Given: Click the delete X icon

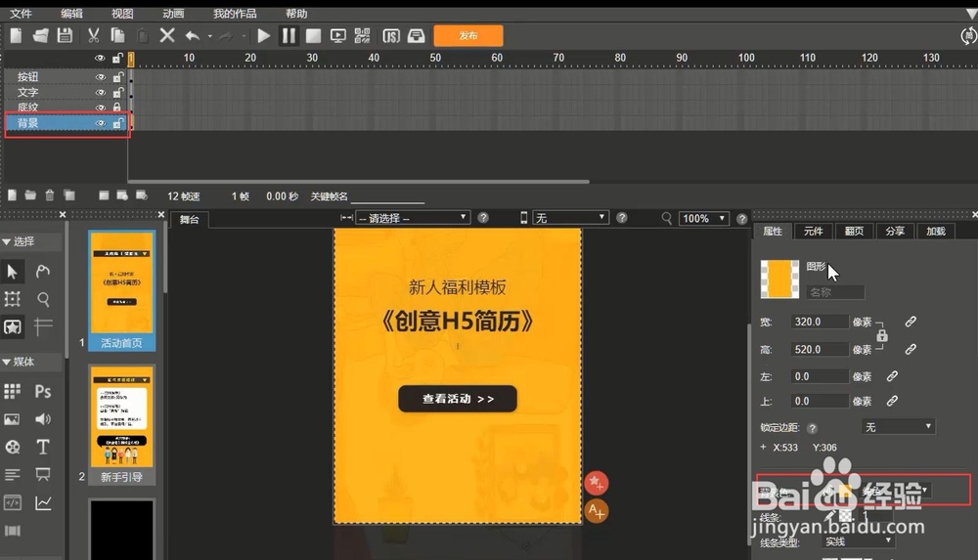Looking at the screenshot, I should pos(167,35).
